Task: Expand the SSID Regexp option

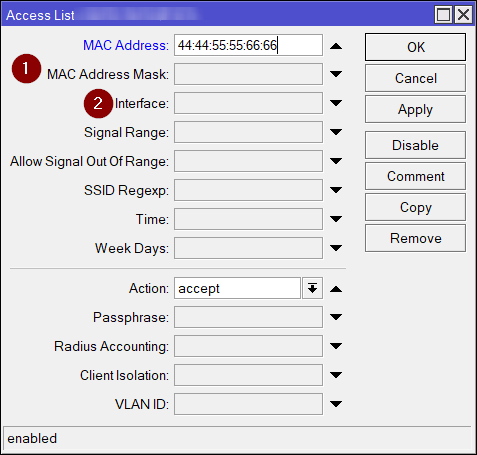Action: [336, 190]
